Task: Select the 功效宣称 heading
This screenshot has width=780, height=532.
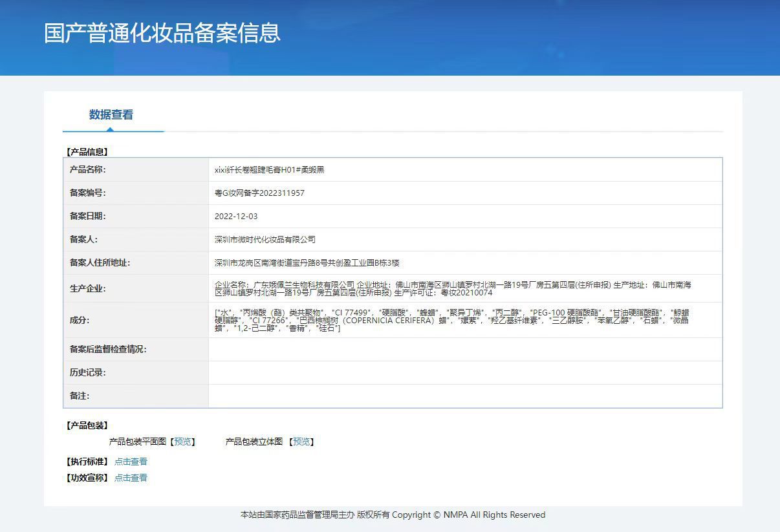Action: click(x=87, y=478)
